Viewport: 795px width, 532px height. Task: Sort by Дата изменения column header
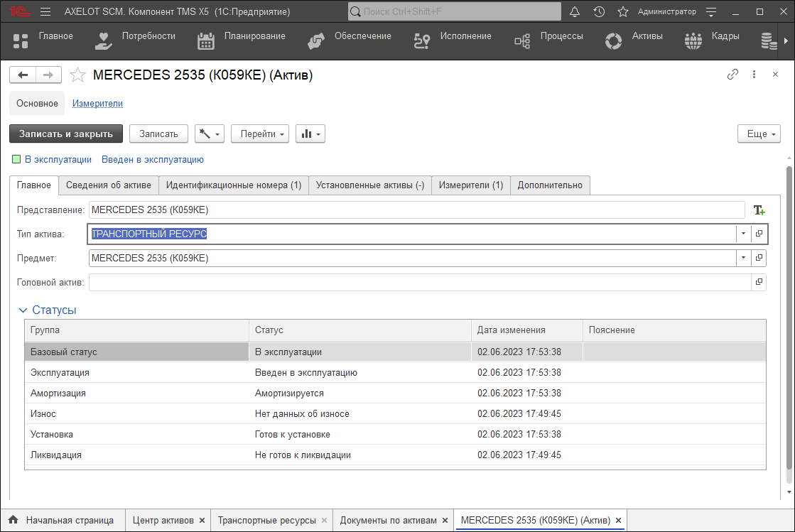(527, 330)
